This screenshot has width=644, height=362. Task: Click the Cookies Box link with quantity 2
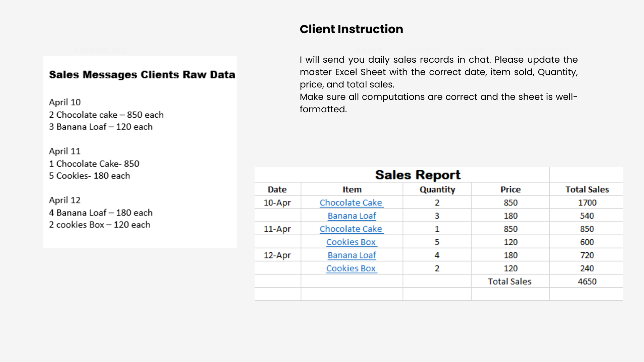pyautogui.click(x=352, y=268)
